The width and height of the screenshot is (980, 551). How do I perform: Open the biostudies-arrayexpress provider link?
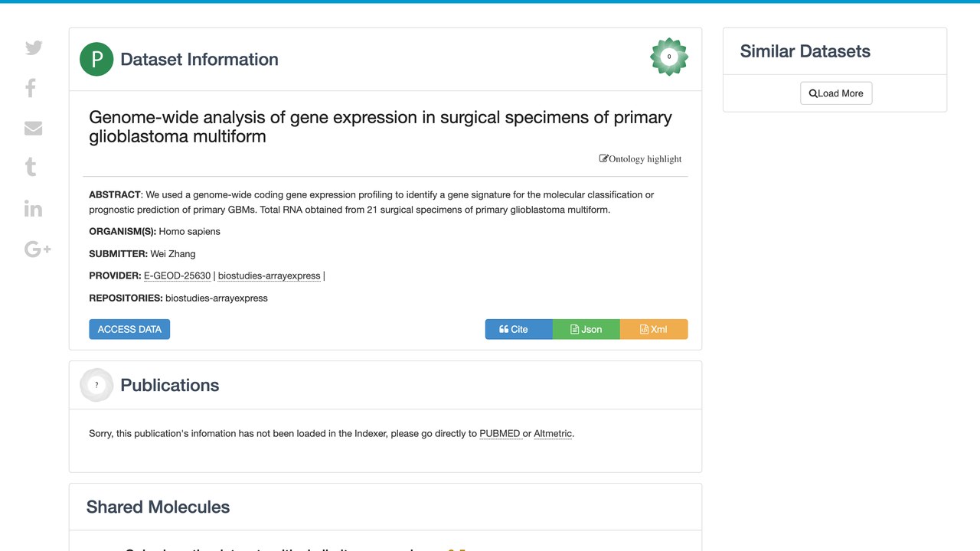pyautogui.click(x=269, y=275)
